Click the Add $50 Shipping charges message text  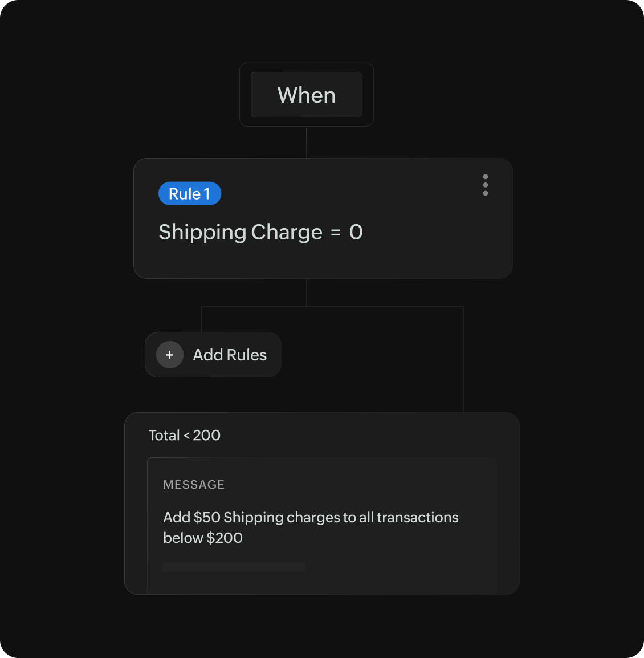(x=311, y=517)
